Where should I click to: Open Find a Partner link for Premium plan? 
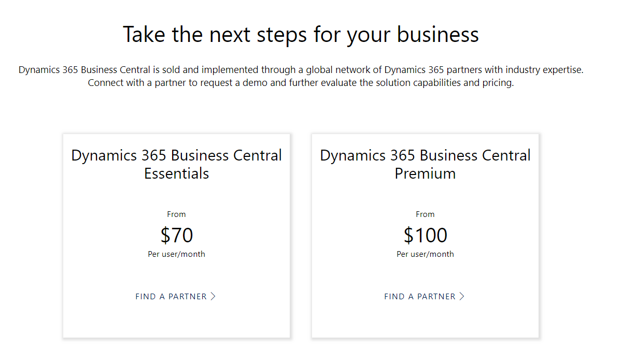click(x=420, y=297)
